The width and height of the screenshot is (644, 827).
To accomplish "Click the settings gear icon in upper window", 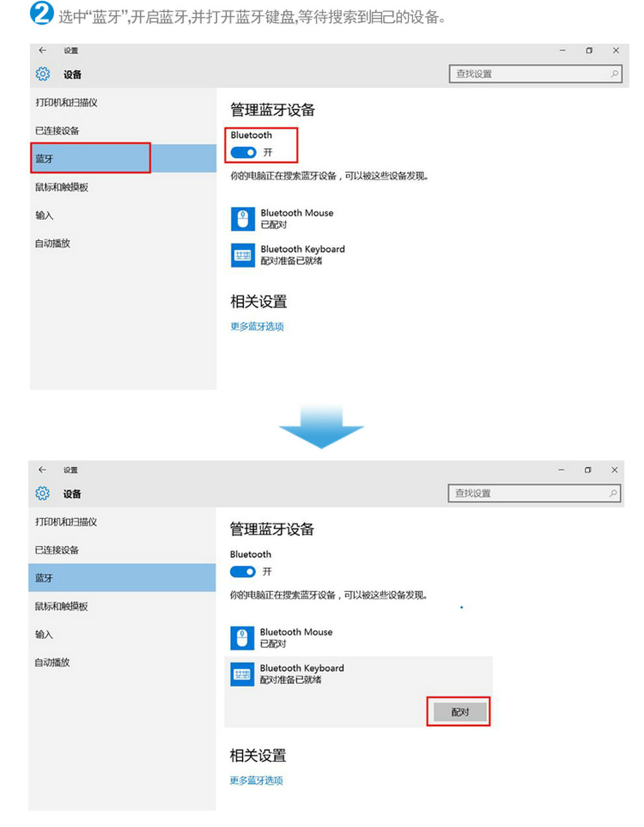I will (x=43, y=74).
